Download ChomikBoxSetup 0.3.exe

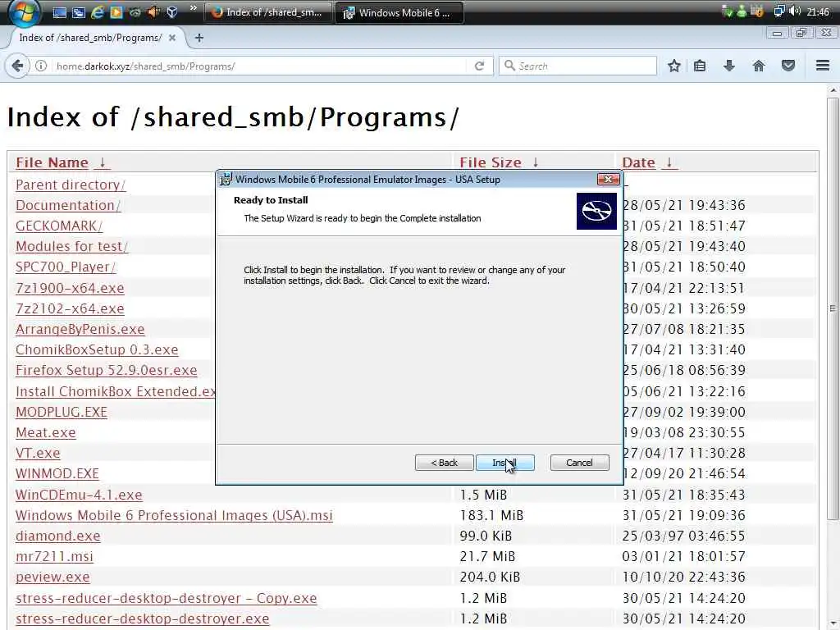click(x=97, y=349)
